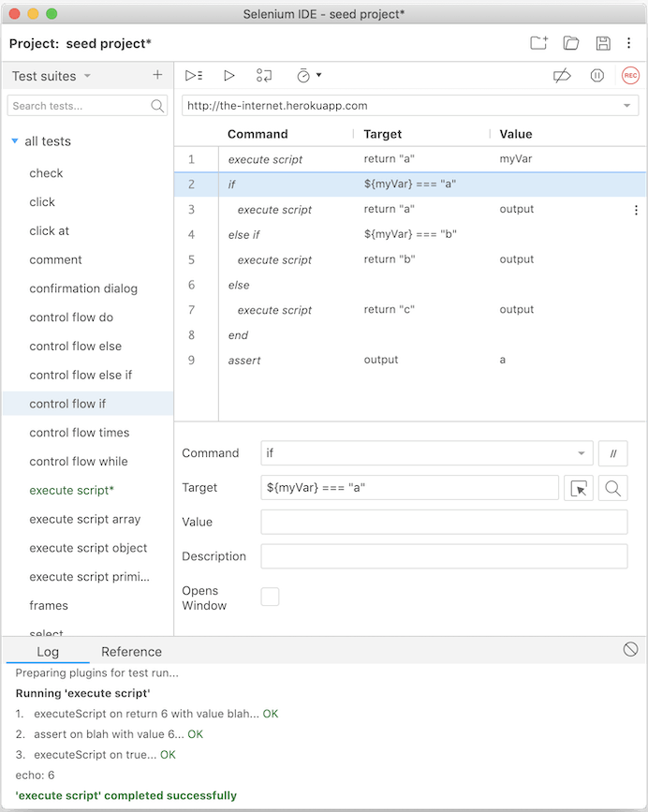Select target element in page
Image resolution: width=648 pixels, height=812 pixels.
[x=579, y=488]
